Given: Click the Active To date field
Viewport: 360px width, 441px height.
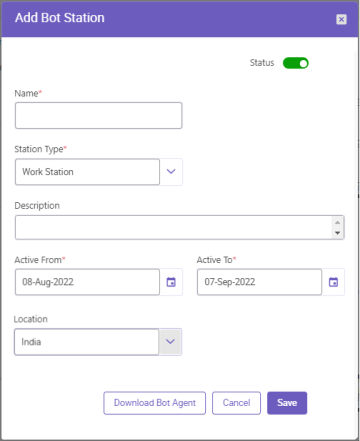Looking at the screenshot, I should point(259,282).
